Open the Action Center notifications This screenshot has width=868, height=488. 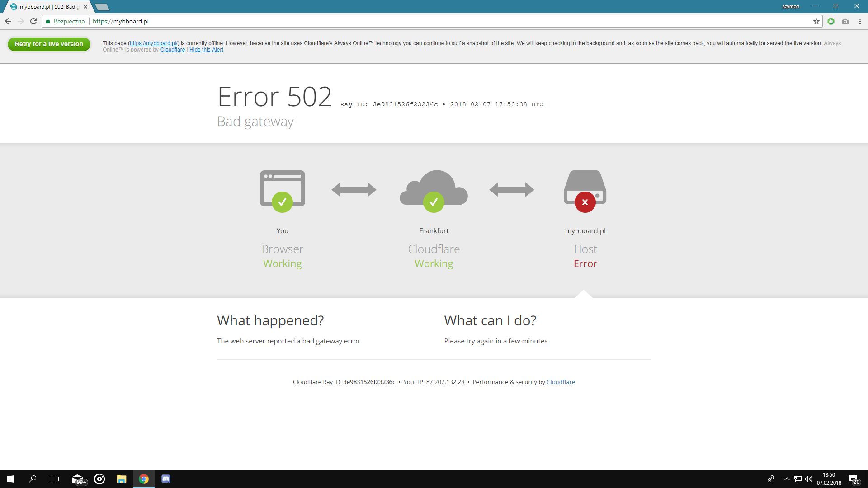click(x=854, y=479)
